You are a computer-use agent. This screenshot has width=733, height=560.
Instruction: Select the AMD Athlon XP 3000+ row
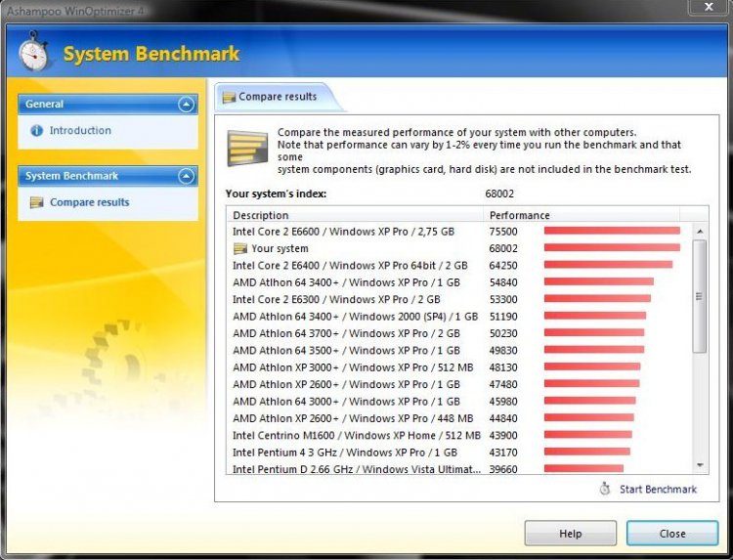click(x=458, y=367)
